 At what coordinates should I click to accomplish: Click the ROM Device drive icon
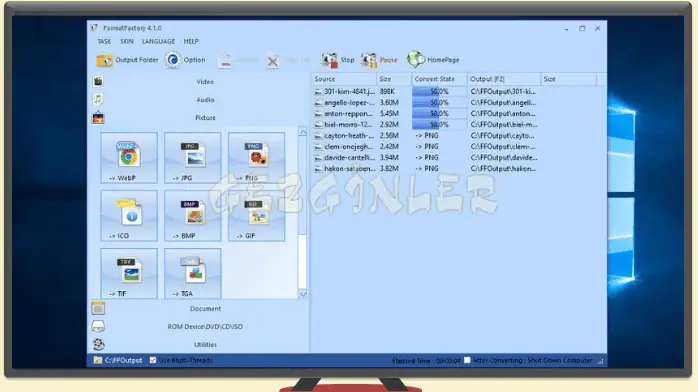click(98, 326)
